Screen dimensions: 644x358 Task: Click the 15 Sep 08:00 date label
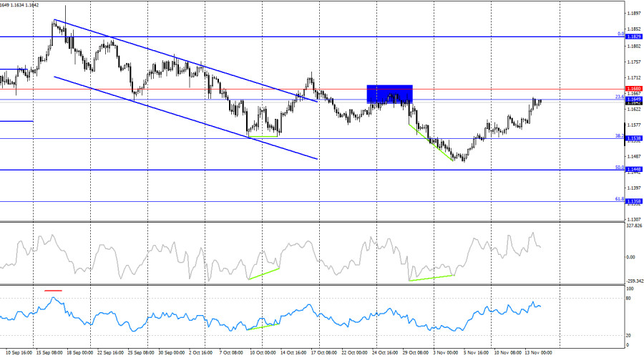tap(49, 353)
